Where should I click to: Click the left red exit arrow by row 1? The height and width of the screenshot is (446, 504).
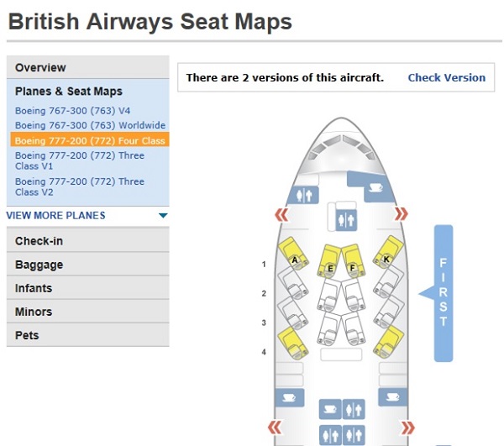pyautogui.click(x=281, y=215)
